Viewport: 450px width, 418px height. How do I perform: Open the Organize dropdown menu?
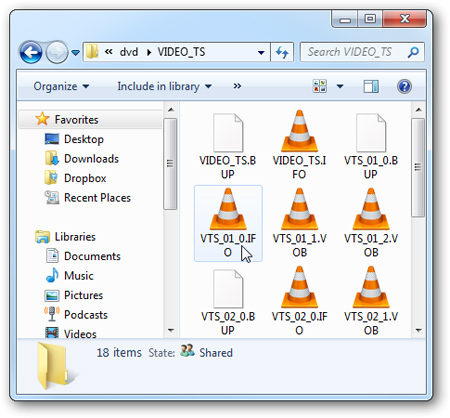(x=61, y=86)
